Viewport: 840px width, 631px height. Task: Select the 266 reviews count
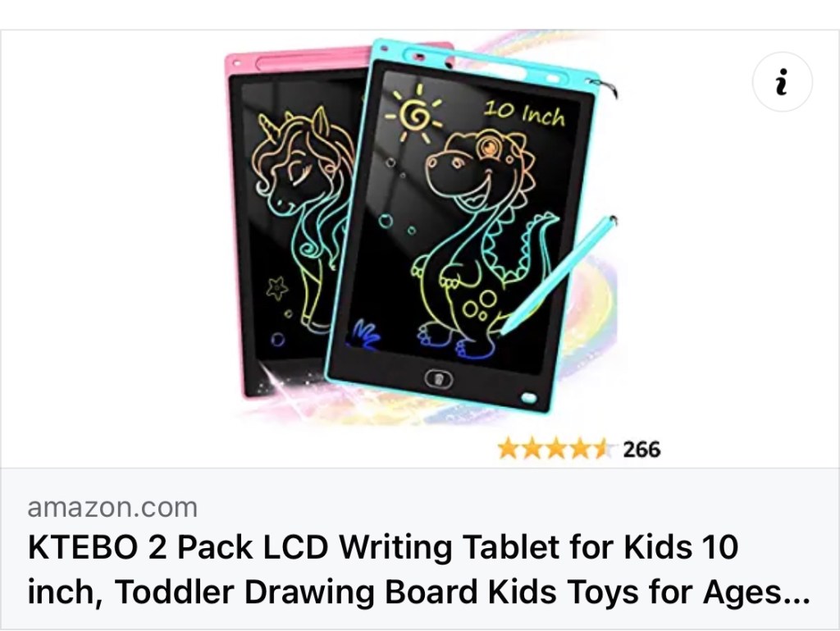(x=641, y=450)
